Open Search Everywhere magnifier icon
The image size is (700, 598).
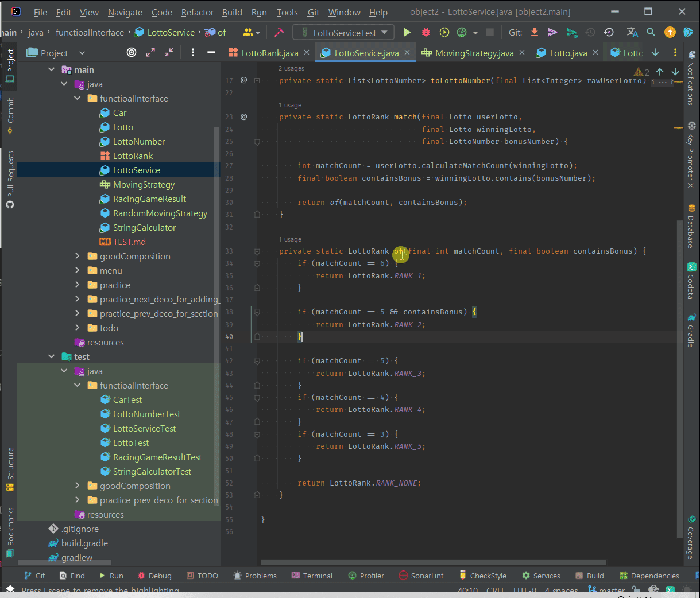651,33
